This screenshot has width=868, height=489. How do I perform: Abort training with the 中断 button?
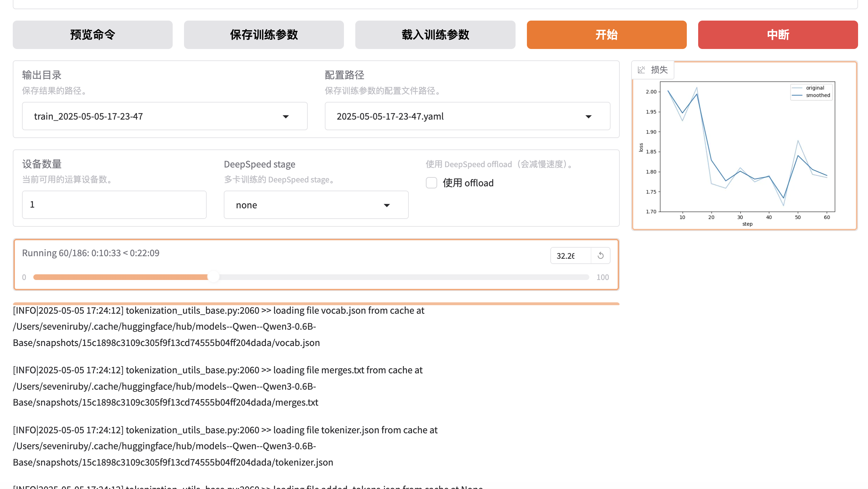(x=778, y=35)
